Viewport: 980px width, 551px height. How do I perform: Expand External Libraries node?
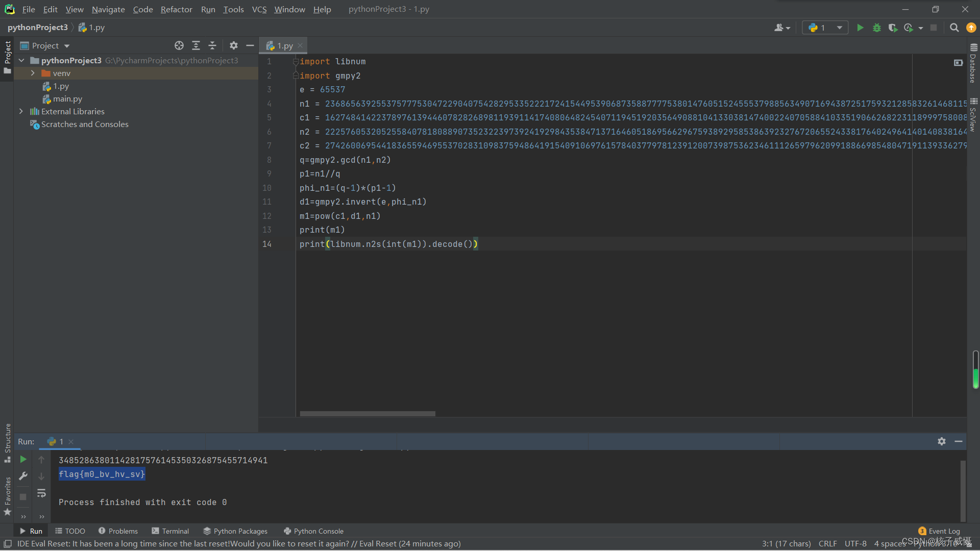click(x=21, y=111)
